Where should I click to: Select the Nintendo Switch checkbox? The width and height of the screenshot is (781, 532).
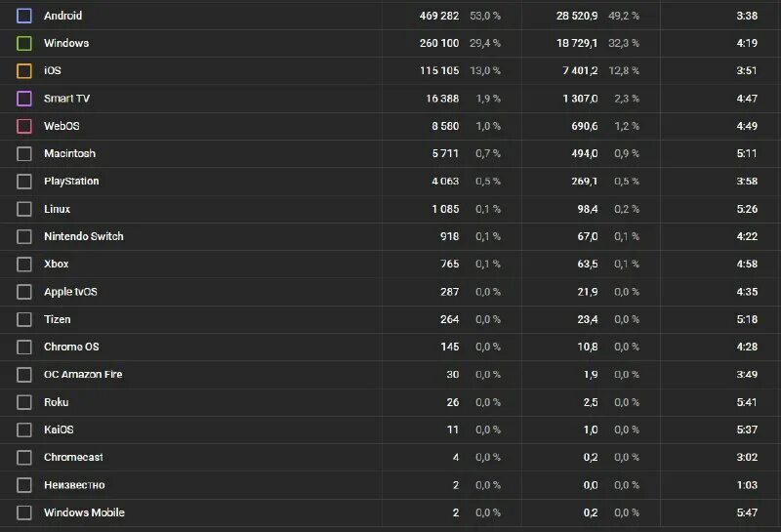click(23, 236)
